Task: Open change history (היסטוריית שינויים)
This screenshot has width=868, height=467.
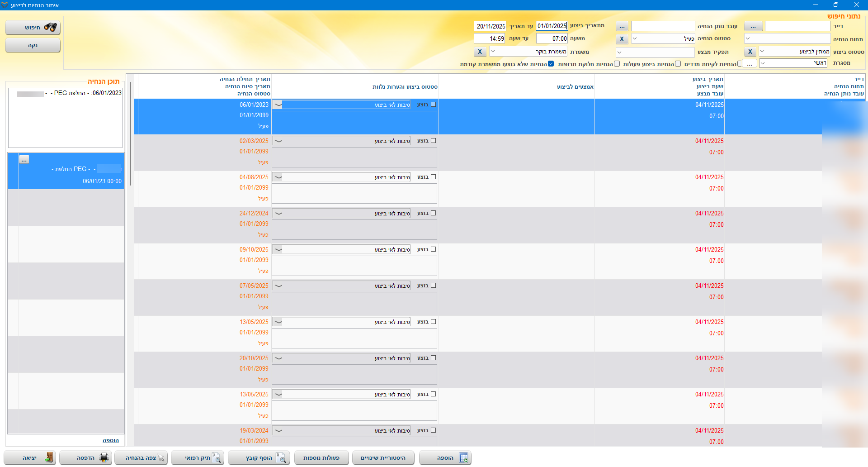Action: point(383,458)
